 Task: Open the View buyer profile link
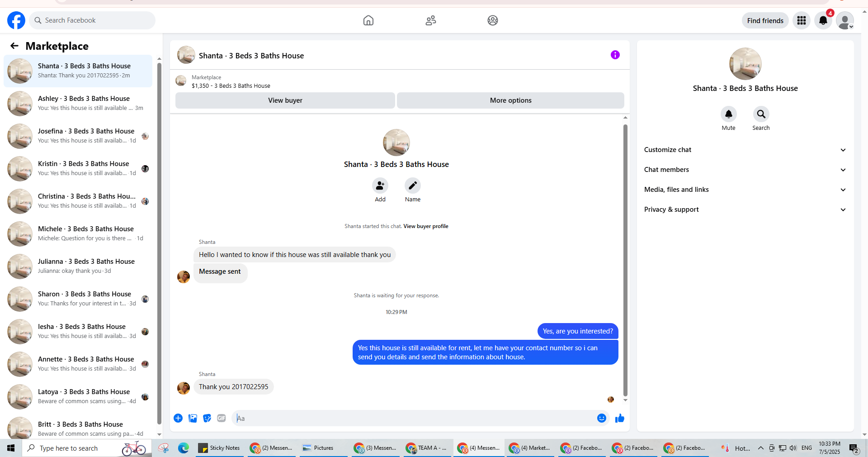pyautogui.click(x=426, y=226)
